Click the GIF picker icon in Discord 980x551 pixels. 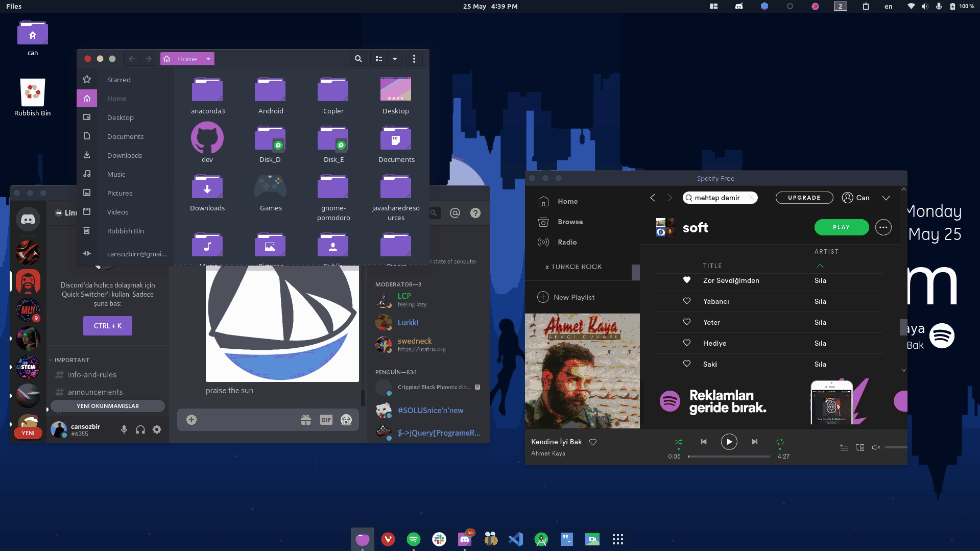tap(326, 419)
